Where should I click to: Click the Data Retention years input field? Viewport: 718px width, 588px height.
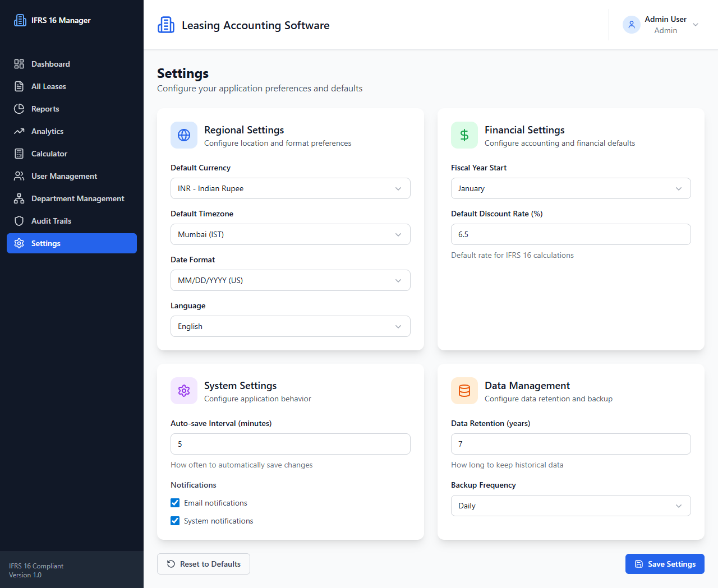coord(571,444)
